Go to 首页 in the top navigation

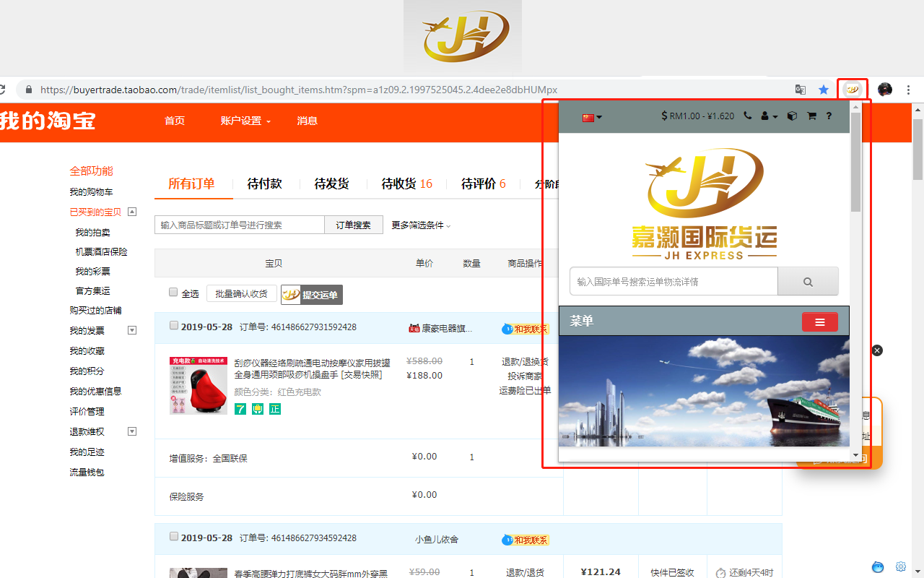pos(175,121)
